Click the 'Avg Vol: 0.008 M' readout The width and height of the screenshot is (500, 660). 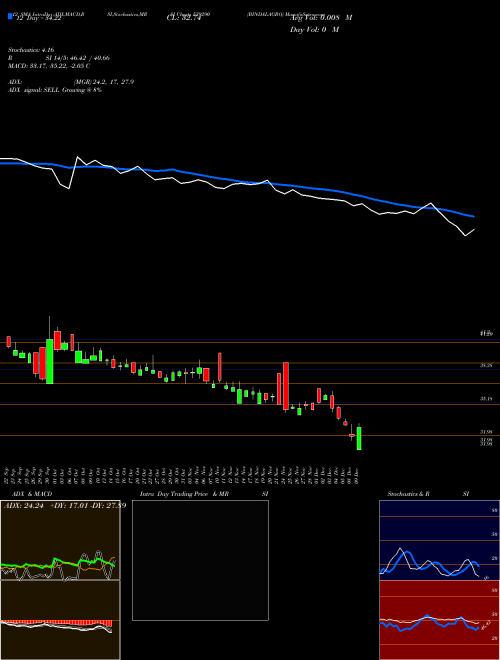point(321,18)
